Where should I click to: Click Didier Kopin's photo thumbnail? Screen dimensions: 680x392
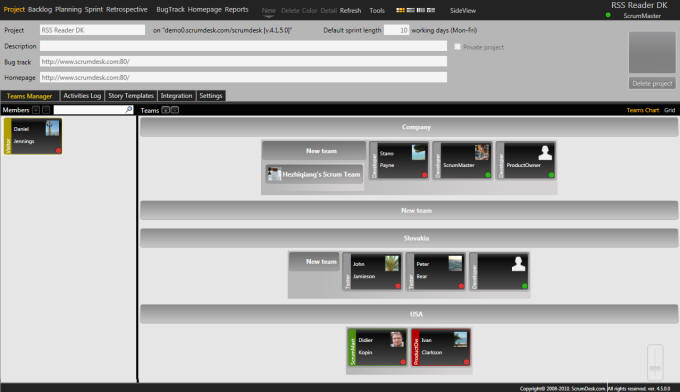coord(397,339)
